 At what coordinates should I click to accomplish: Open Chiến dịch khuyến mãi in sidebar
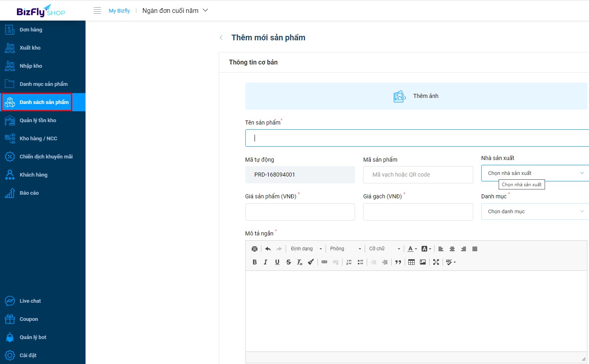click(43, 156)
